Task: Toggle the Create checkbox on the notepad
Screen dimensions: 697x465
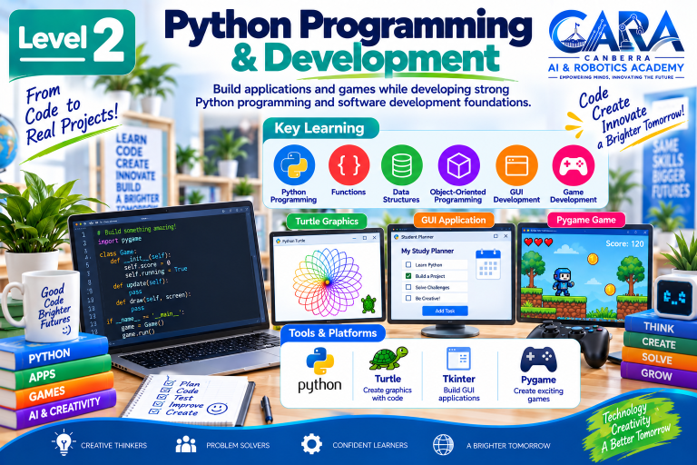Action: tap(155, 411)
